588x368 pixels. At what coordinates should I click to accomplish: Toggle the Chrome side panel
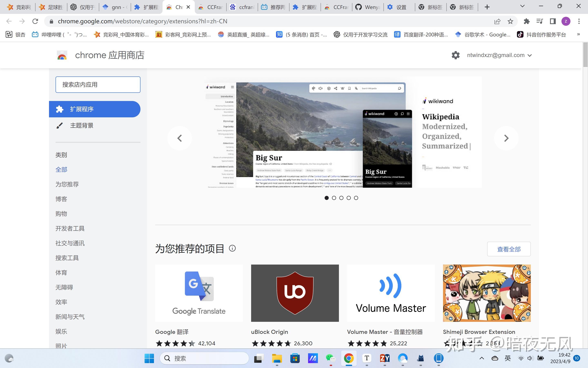[553, 21]
